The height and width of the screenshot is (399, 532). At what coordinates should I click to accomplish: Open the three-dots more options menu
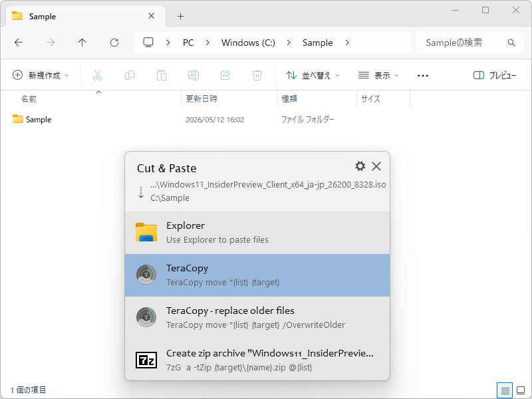(x=423, y=75)
